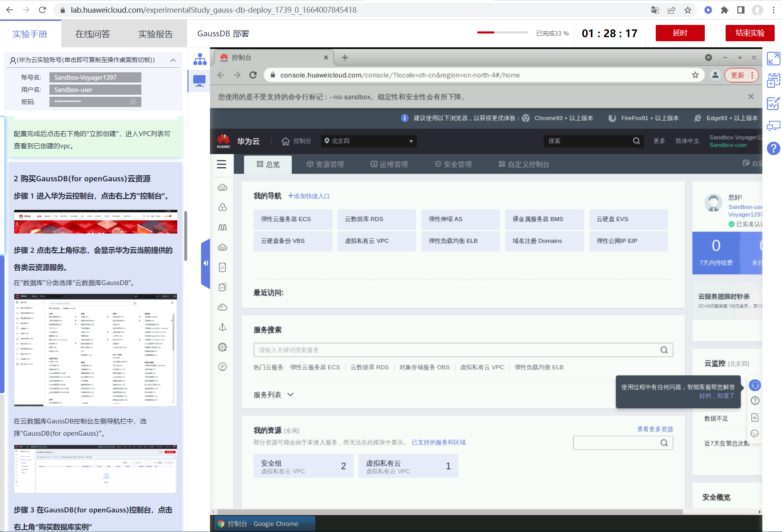Open a new tab in inner Chrome

(345, 58)
